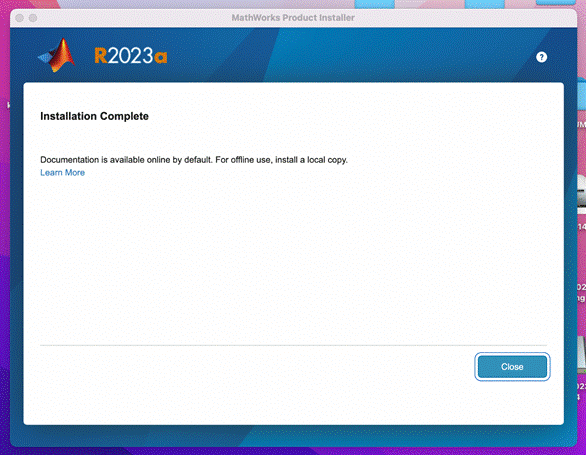Select the disk image icon at right edge
Screen dimensions: 586x455
coord(582,194)
